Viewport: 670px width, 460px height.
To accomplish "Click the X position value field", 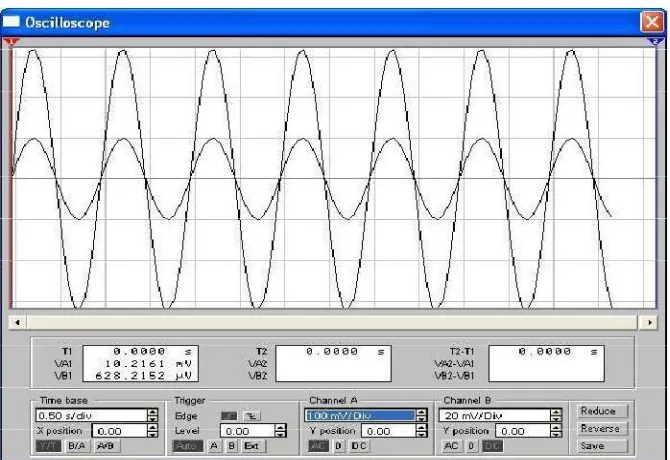I will (120, 431).
